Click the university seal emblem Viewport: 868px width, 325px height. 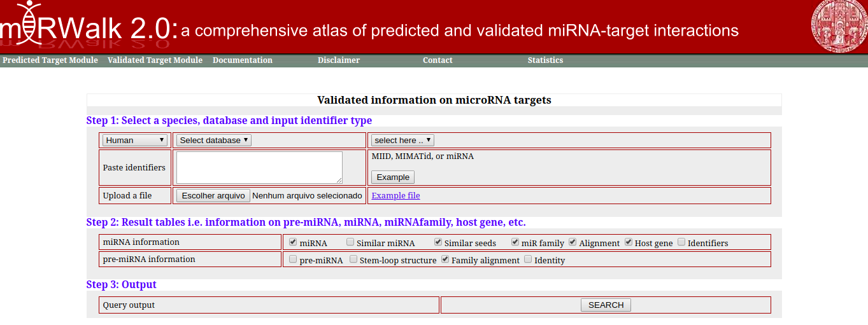point(839,26)
